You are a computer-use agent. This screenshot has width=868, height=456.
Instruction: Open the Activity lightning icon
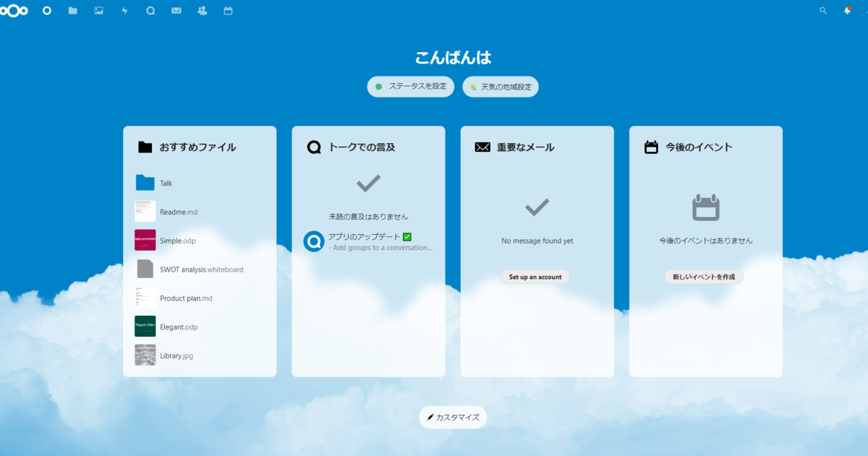124,11
